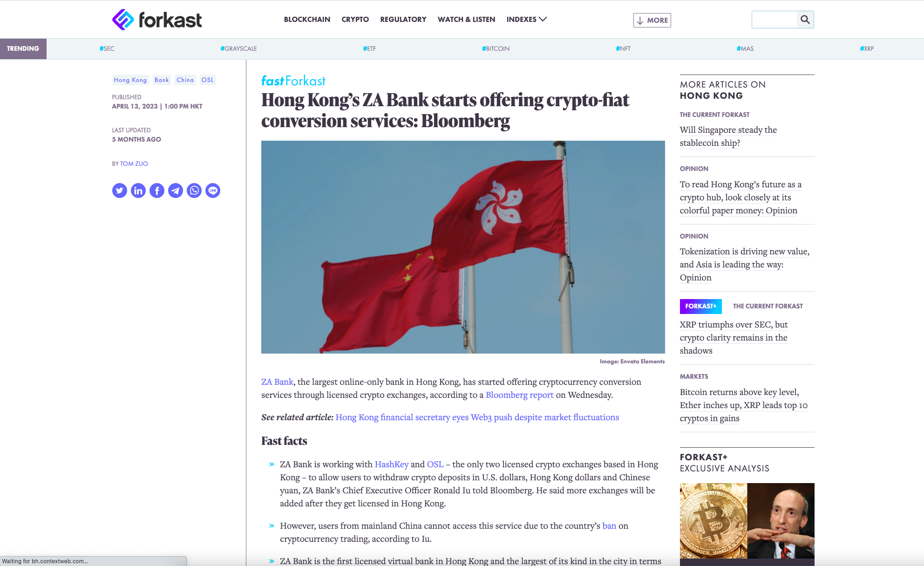Image resolution: width=924 pixels, height=566 pixels.
Task: Share article via Telegram icon
Action: pyautogui.click(x=176, y=191)
